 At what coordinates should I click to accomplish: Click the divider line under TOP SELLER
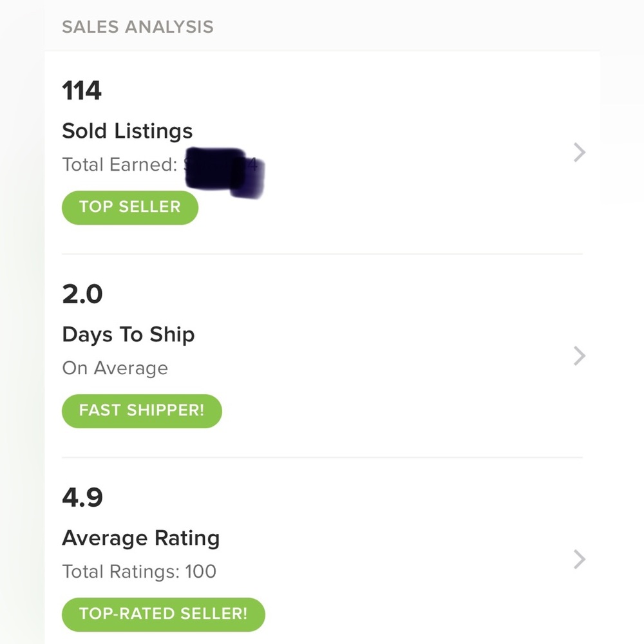tap(322, 254)
